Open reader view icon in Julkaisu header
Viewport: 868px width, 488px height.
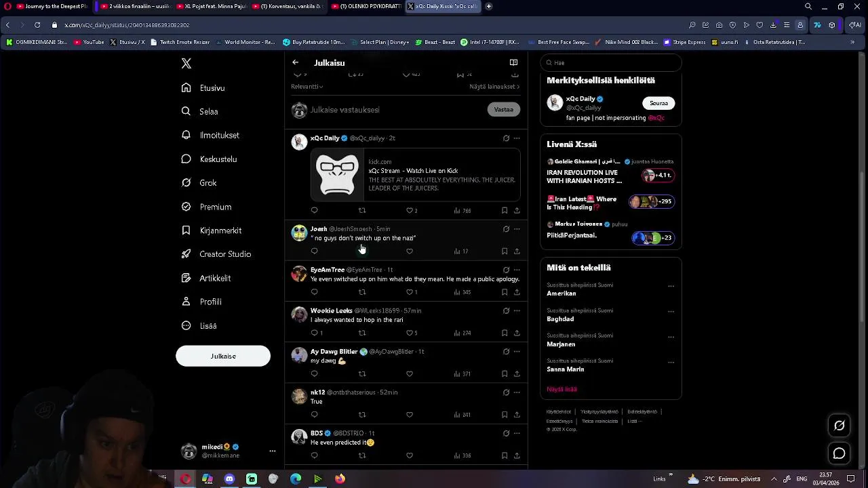click(513, 62)
